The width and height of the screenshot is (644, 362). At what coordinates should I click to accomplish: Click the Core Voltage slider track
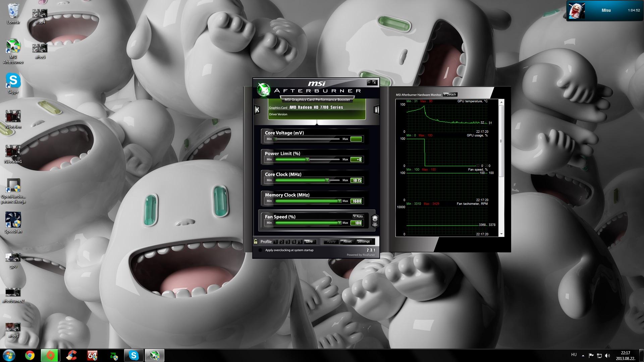pos(308,139)
